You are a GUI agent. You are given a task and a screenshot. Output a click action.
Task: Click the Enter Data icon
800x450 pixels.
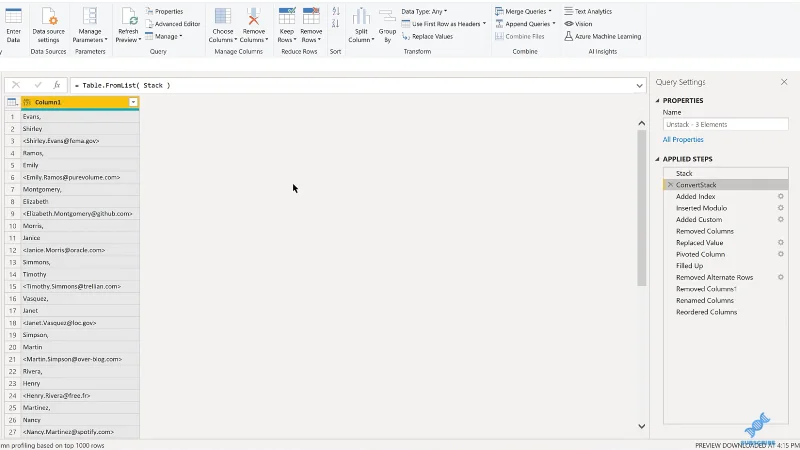[13, 16]
